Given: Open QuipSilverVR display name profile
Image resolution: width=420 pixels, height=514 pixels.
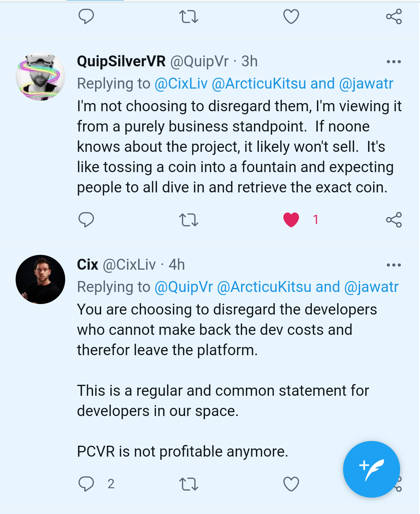Looking at the screenshot, I should (121, 61).
